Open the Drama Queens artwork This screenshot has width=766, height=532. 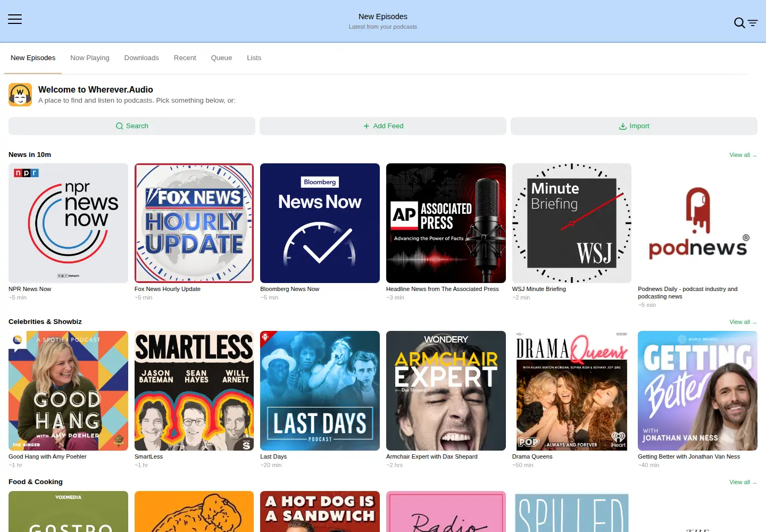pyautogui.click(x=572, y=390)
